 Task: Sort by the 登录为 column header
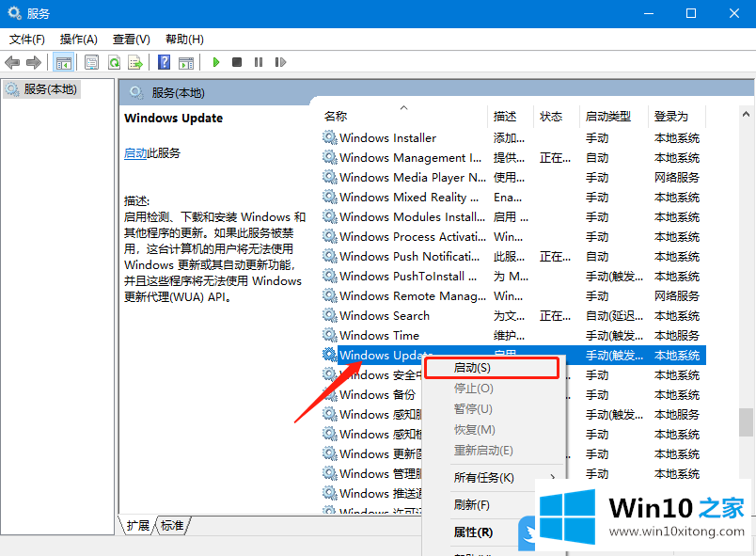pos(677,117)
